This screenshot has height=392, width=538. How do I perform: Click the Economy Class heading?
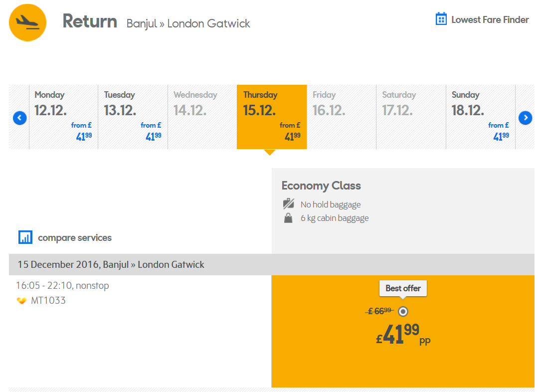point(321,186)
